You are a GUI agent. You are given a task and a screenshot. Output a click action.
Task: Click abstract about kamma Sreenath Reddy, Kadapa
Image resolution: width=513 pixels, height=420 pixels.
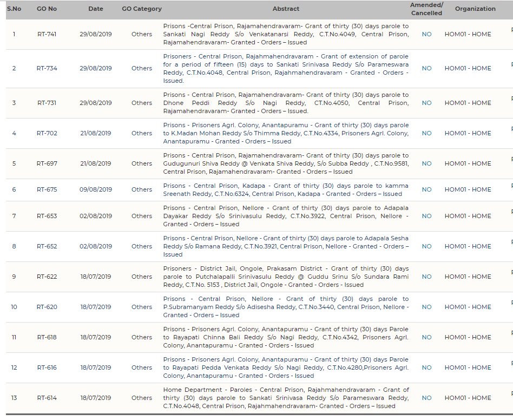click(286, 190)
